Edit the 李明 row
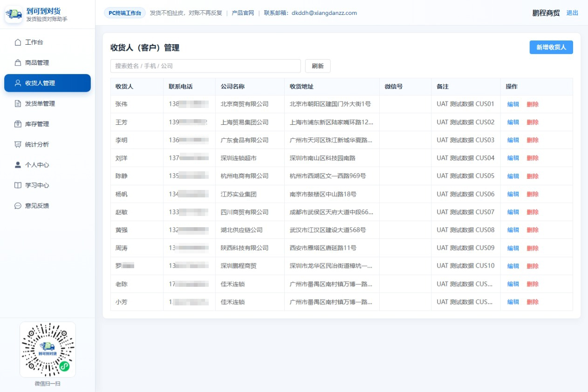This screenshot has width=588, height=392. [x=513, y=140]
